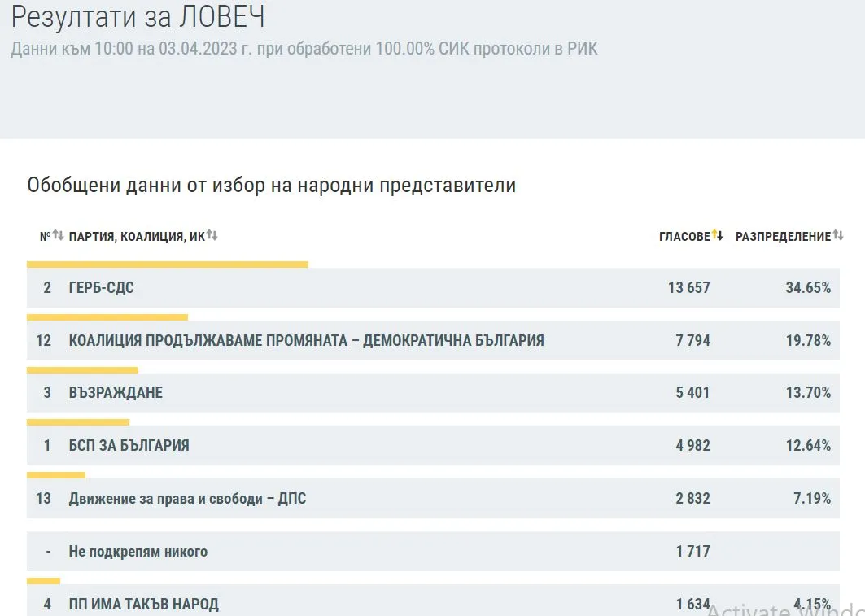Screen dimensions: 865x616
Task: Click the ГЛАСОВЕ column header text
Action: (x=684, y=237)
